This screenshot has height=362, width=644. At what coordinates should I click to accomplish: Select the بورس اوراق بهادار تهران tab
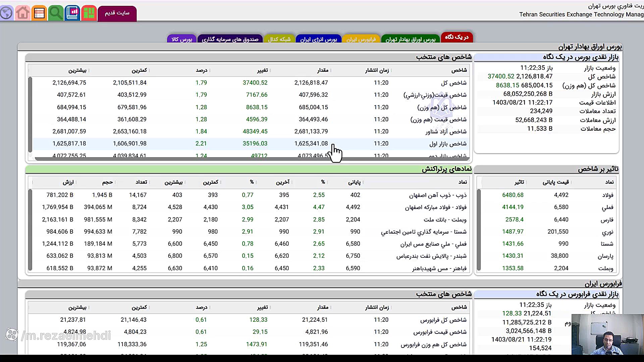tap(410, 39)
